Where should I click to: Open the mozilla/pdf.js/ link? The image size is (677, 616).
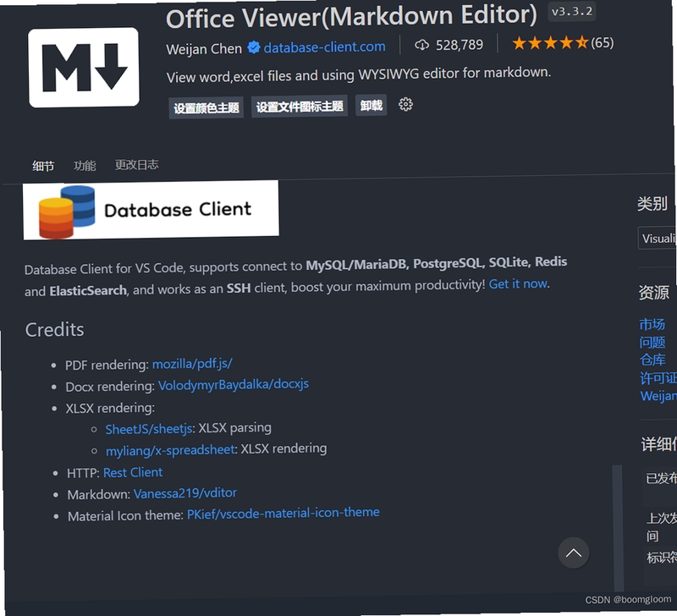pyautogui.click(x=192, y=364)
